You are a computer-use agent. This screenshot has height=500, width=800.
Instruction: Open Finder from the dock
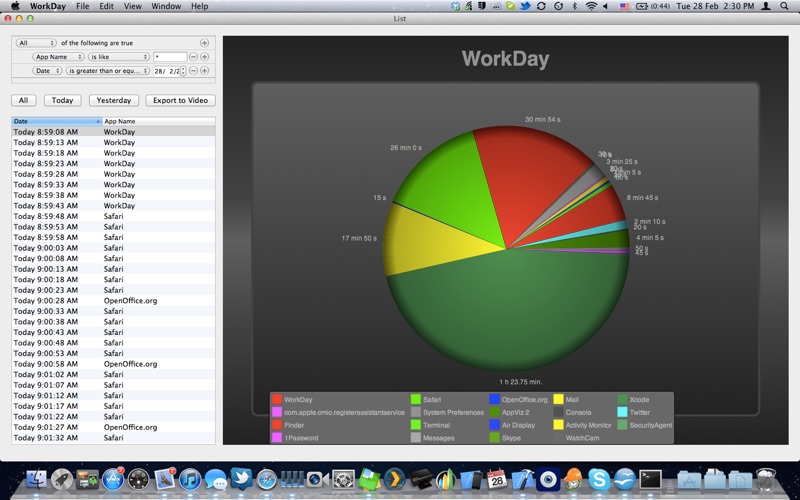(36, 479)
